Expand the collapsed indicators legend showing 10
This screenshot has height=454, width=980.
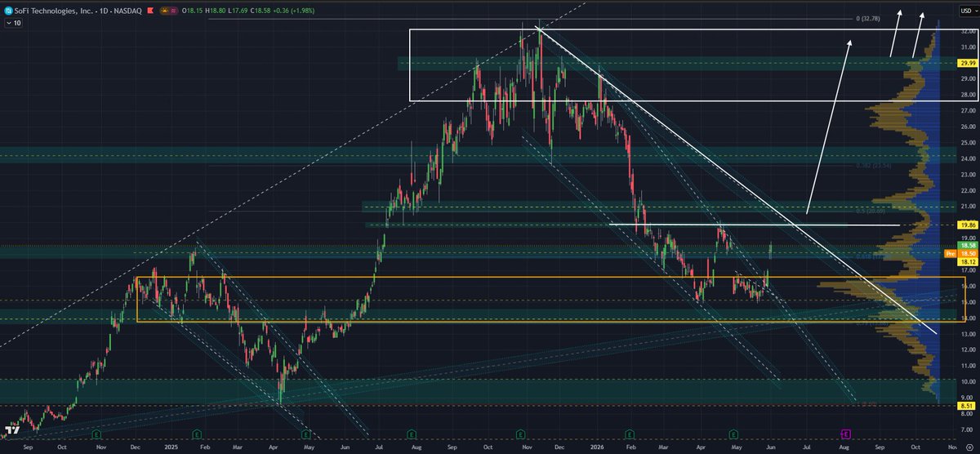click(12, 23)
